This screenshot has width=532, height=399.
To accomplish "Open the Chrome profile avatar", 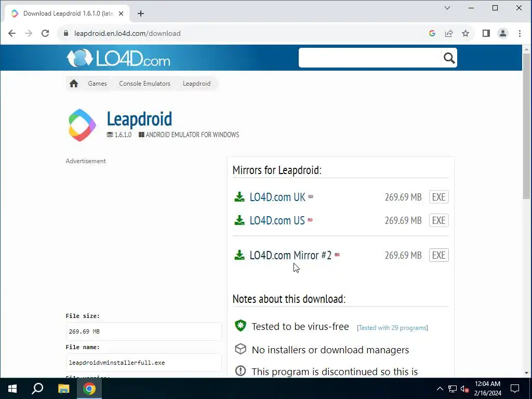I will point(503,33).
